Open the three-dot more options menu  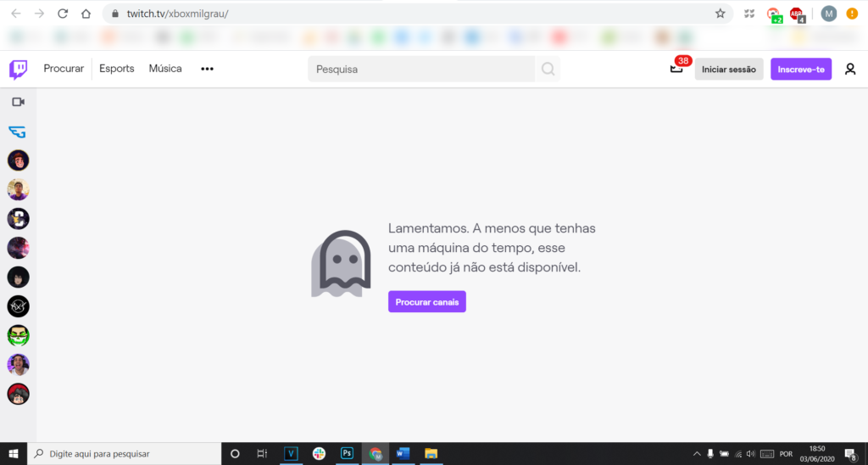207,69
